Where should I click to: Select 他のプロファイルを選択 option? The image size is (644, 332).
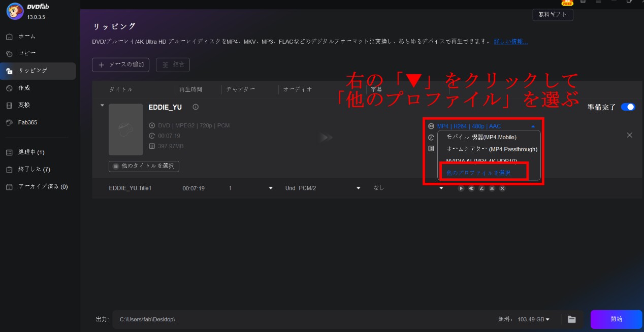point(478,173)
